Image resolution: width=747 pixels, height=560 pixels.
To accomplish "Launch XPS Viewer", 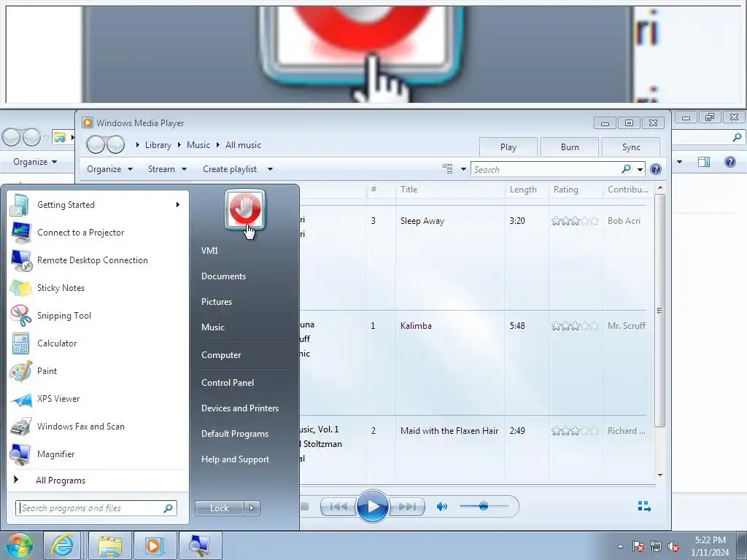I will pyautogui.click(x=98, y=399).
